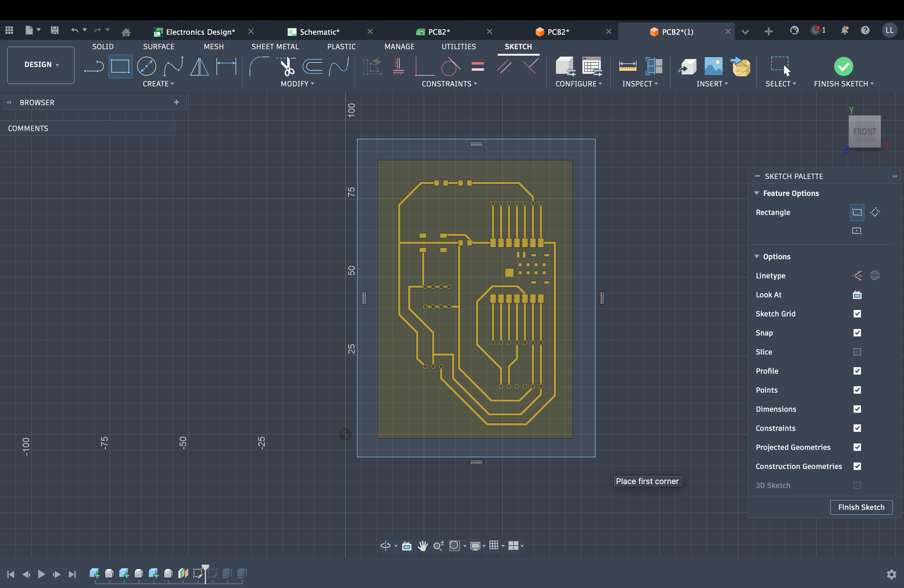Enable the Slice option in Sketch Palette
The width and height of the screenshot is (904, 588).
(857, 352)
